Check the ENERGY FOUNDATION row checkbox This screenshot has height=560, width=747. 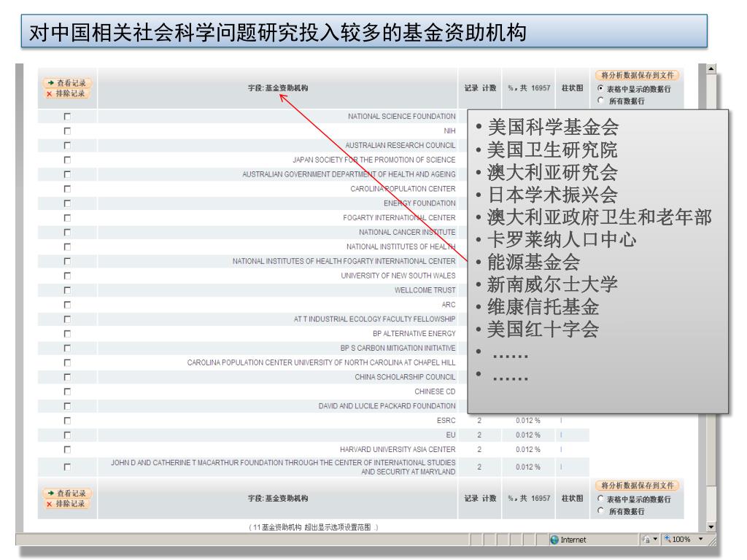(x=67, y=203)
